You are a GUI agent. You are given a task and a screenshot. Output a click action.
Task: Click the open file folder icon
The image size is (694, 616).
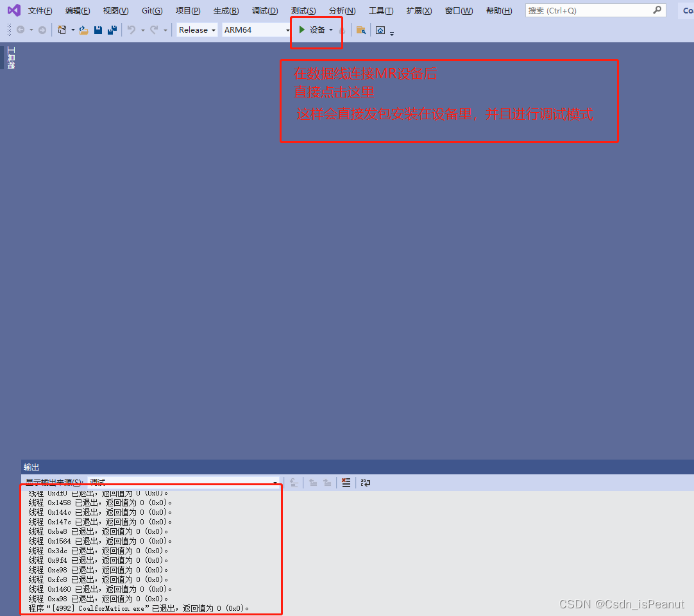(83, 30)
